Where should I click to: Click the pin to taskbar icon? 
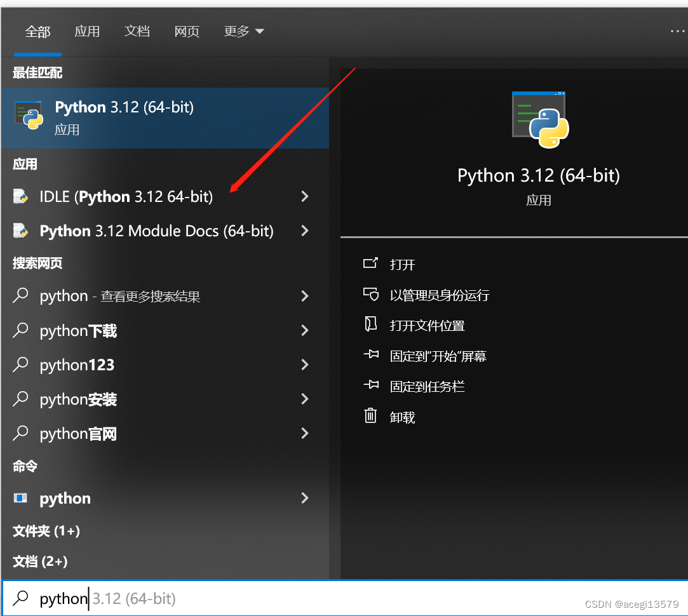[x=371, y=385]
